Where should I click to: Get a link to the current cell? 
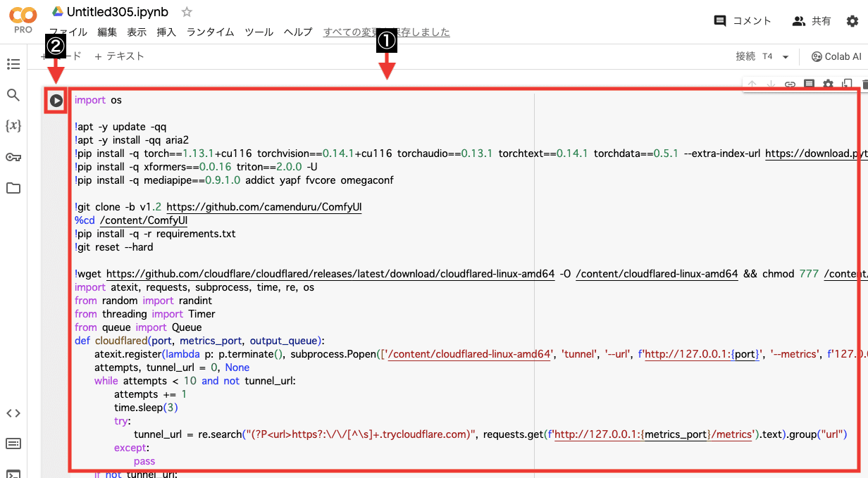pos(790,84)
